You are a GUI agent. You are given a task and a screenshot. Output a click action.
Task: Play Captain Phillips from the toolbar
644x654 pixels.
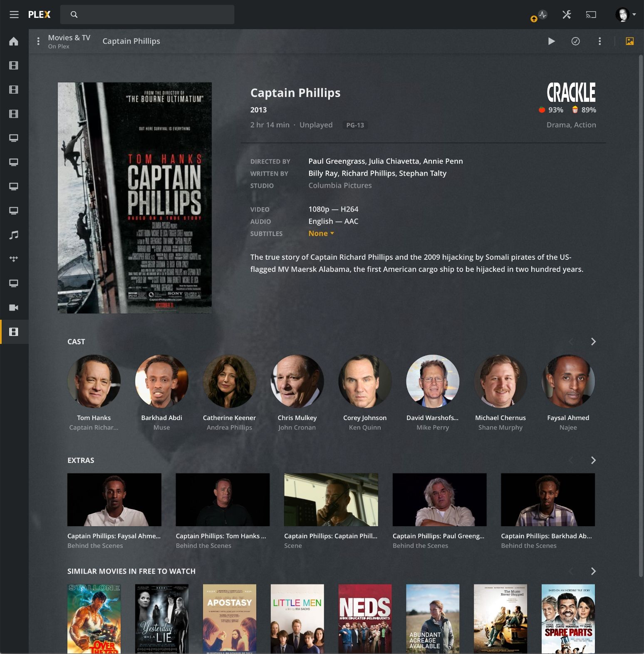(x=551, y=41)
